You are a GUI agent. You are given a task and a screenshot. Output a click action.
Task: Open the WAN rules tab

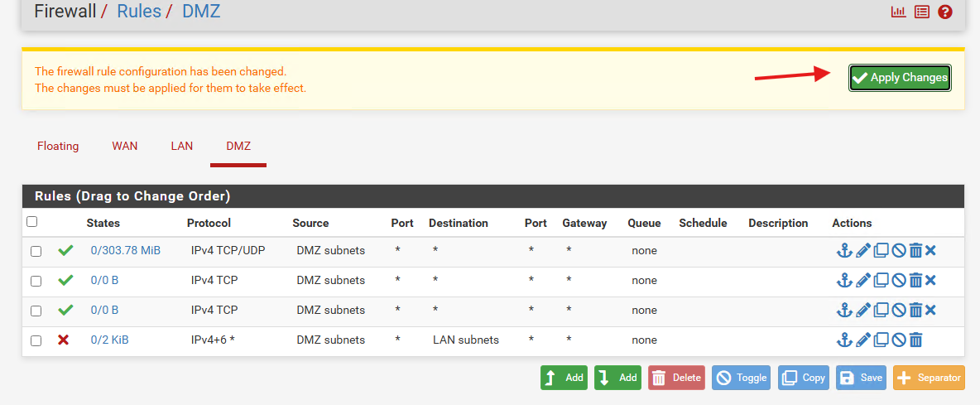[124, 147]
